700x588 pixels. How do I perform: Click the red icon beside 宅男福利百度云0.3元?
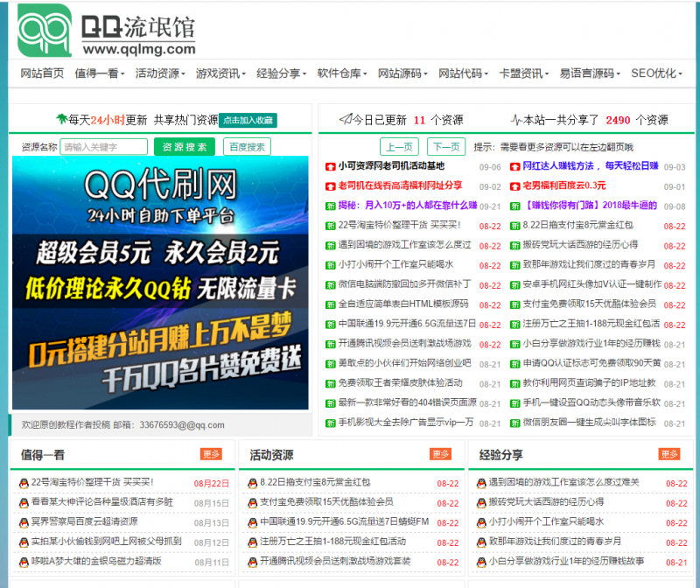(x=515, y=186)
